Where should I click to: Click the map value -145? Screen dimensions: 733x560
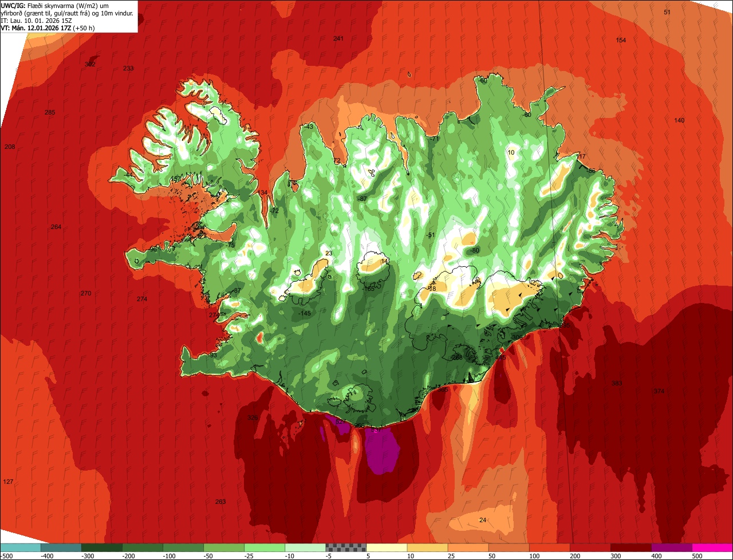[305, 313]
